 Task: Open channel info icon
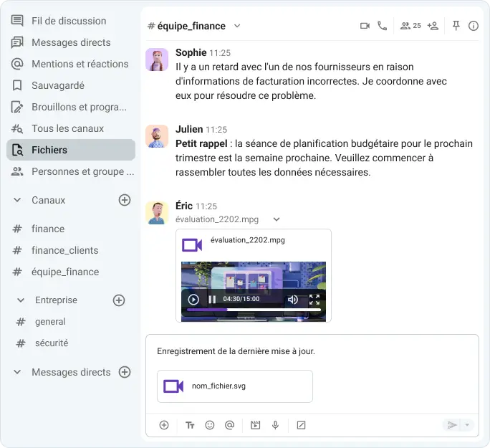(x=473, y=26)
